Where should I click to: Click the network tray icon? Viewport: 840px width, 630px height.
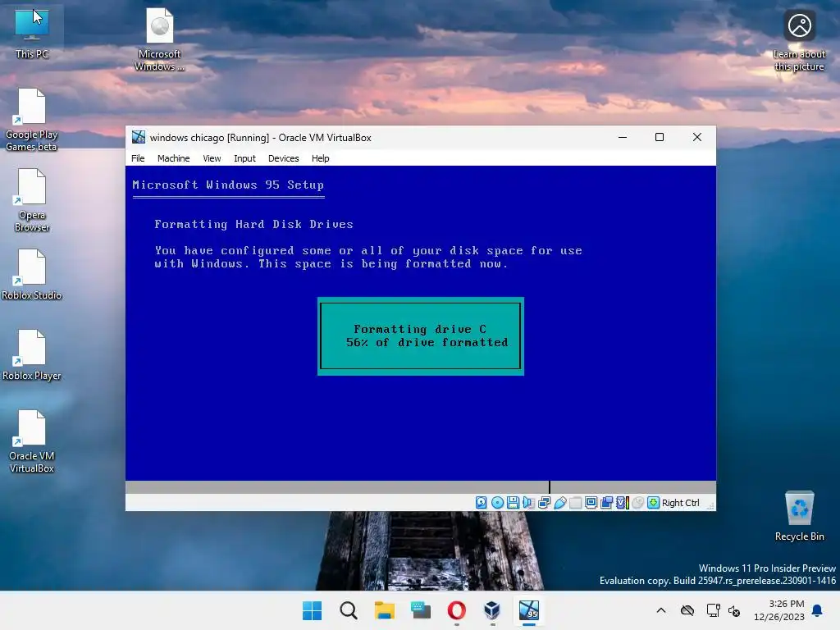[713, 610]
